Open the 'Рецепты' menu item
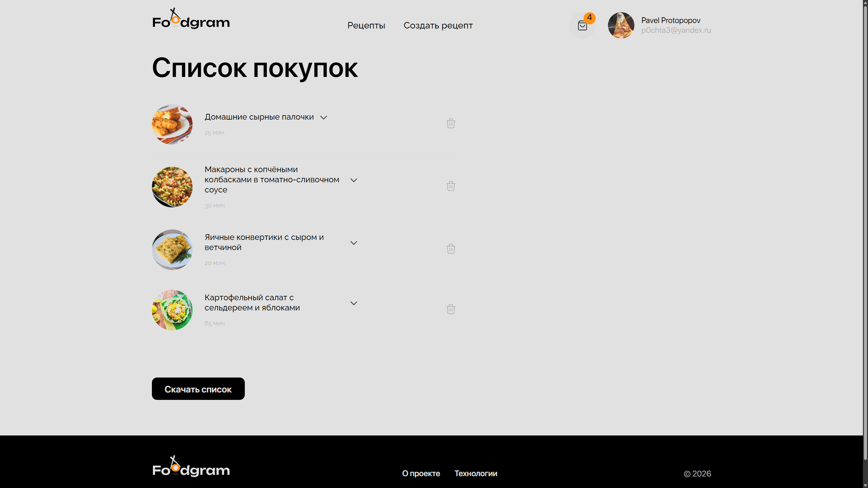 click(366, 25)
